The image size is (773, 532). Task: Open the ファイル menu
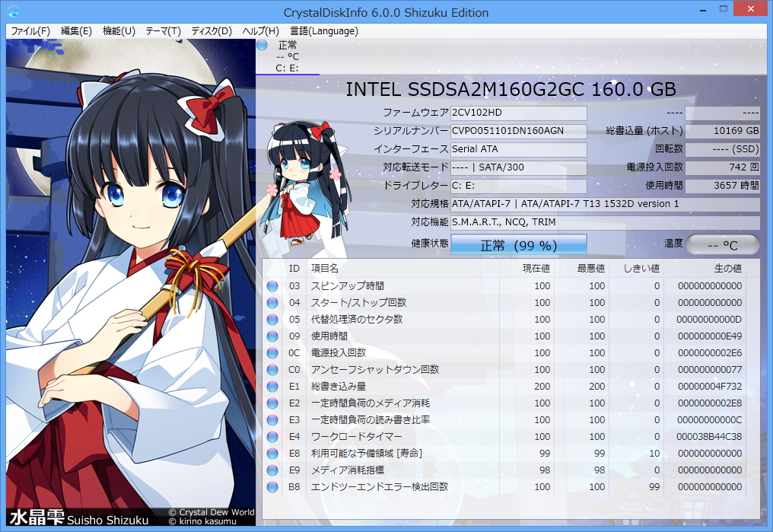pos(28,31)
